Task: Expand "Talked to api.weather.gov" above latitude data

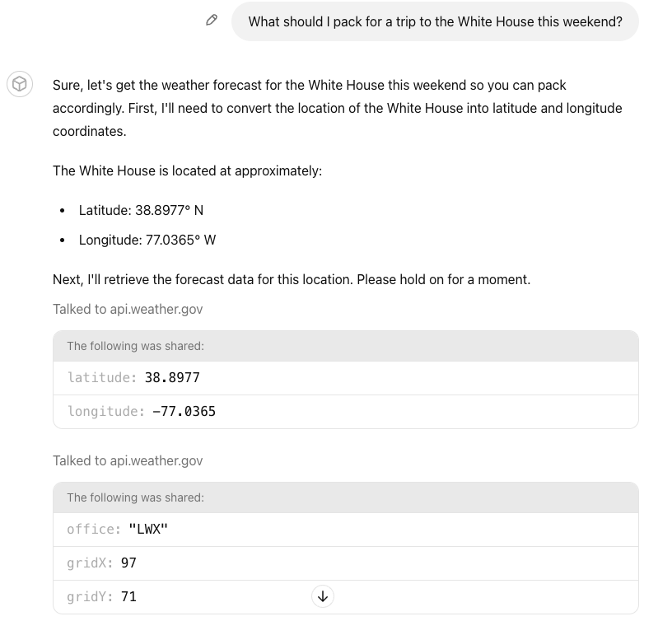Action: click(x=128, y=309)
